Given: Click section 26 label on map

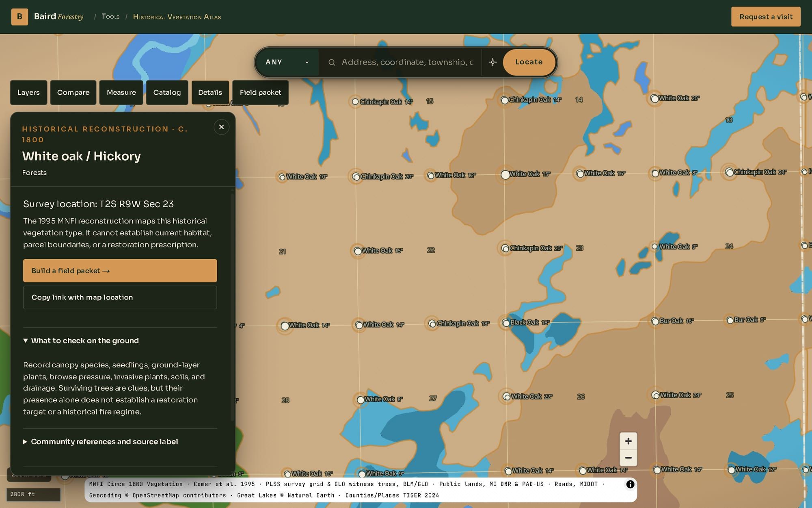Looking at the screenshot, I should [581, 397].
